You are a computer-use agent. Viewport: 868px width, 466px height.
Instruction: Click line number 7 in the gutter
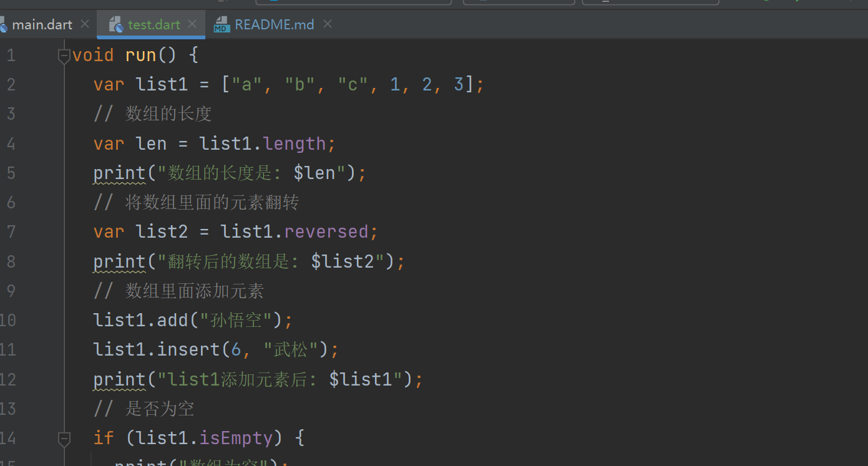coord(11,231)
